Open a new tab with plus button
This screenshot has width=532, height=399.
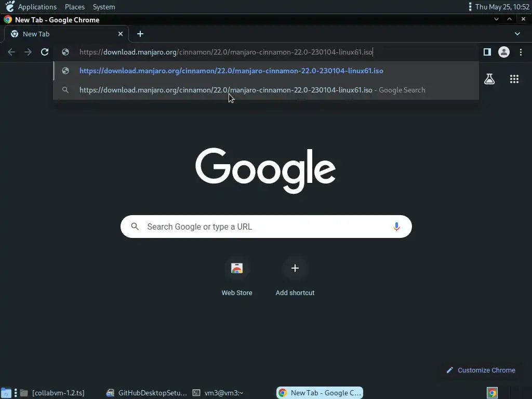tap(140, 34)
